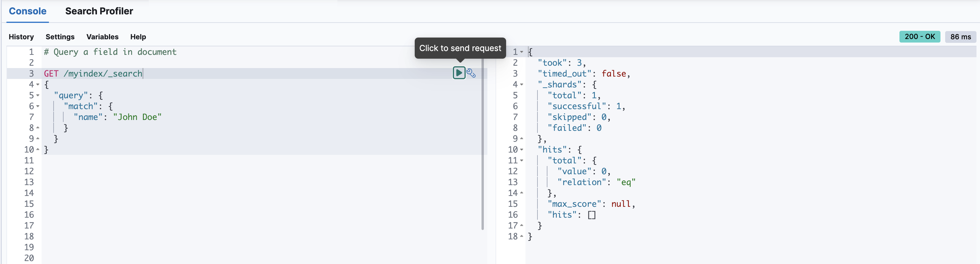Screen dimensions: 980x264
Task: Collapse the request body at editor line 4
Action: 38,84
